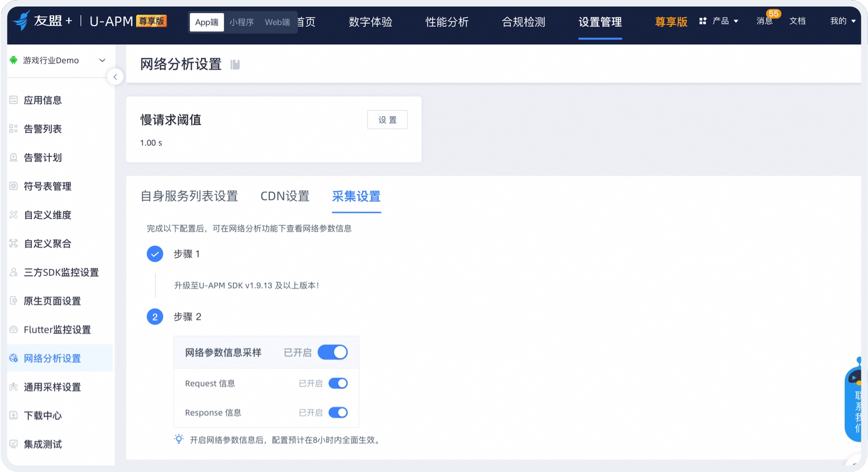The image size is (868, 472).
Task: Expand the 游戏行业Demo app selector
Action: (58, 60)
